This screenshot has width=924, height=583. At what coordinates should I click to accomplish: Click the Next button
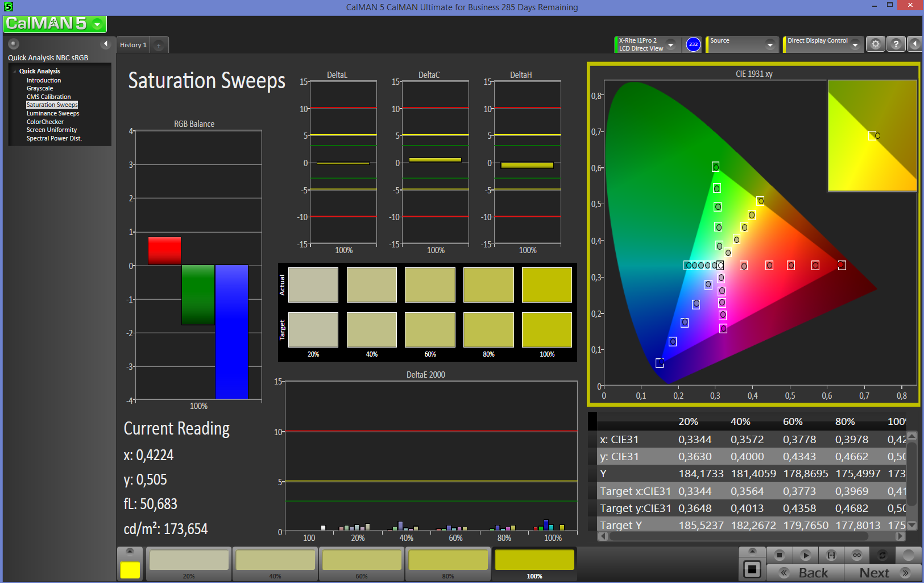pyautogui.click(x=882, y=573)
